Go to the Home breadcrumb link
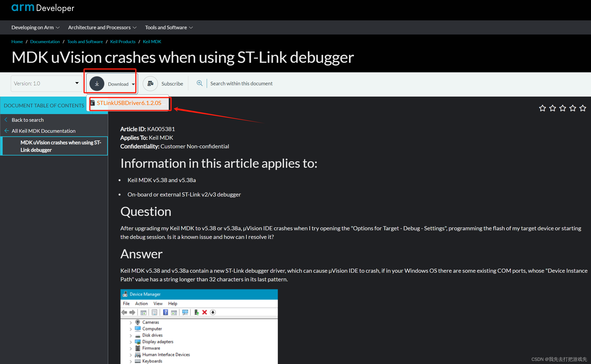 [17, 41]
